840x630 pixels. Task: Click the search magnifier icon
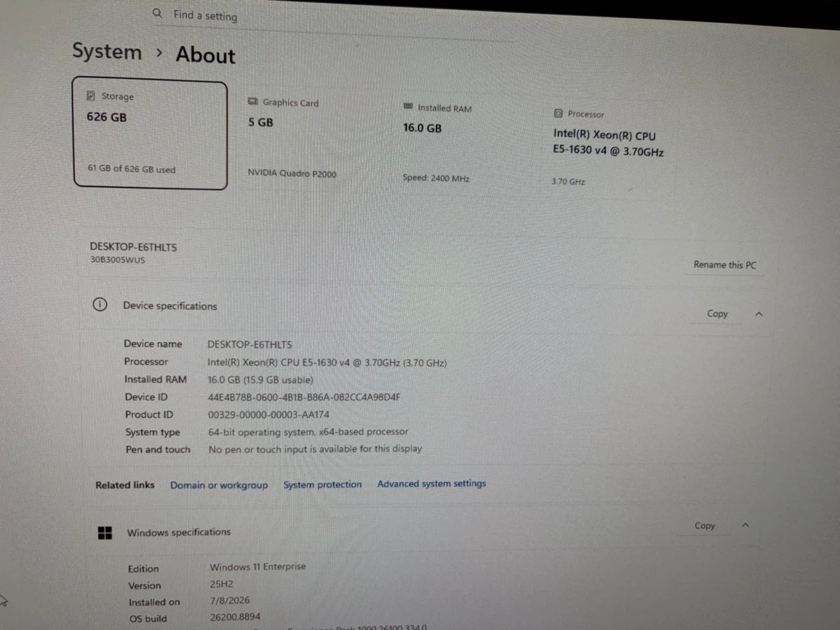point(157,13)
